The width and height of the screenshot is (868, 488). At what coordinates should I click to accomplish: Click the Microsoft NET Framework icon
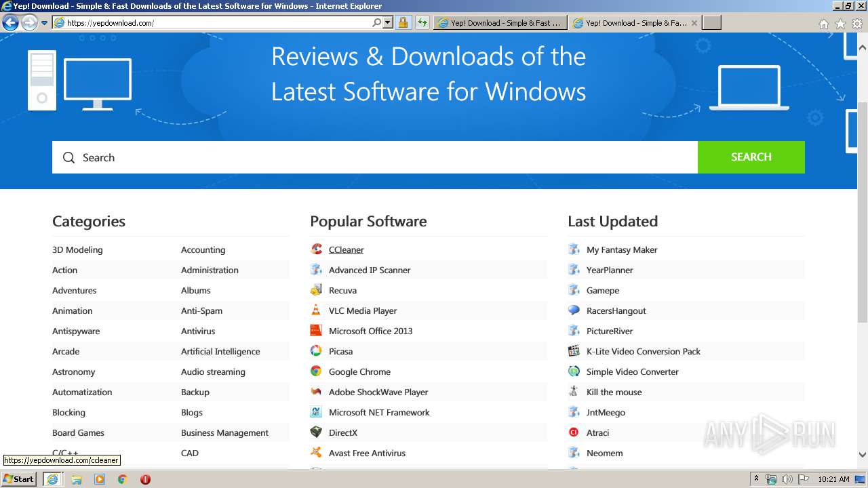click(x=316, y=412)
